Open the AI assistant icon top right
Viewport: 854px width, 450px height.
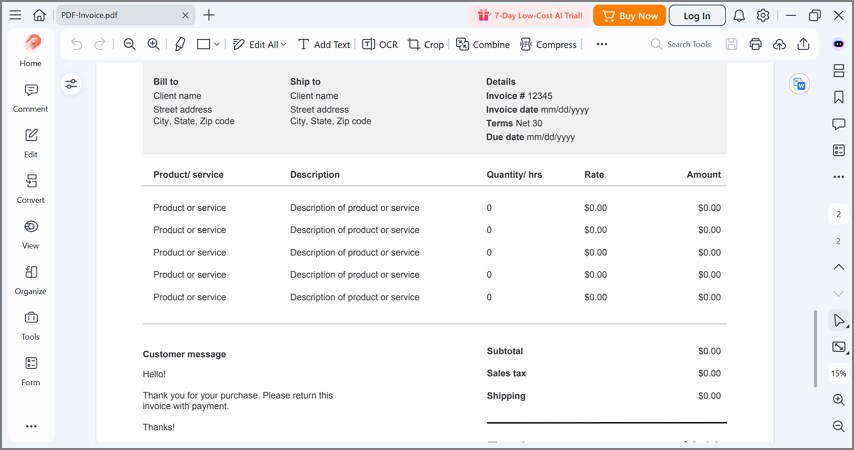(x=839, y=44)
